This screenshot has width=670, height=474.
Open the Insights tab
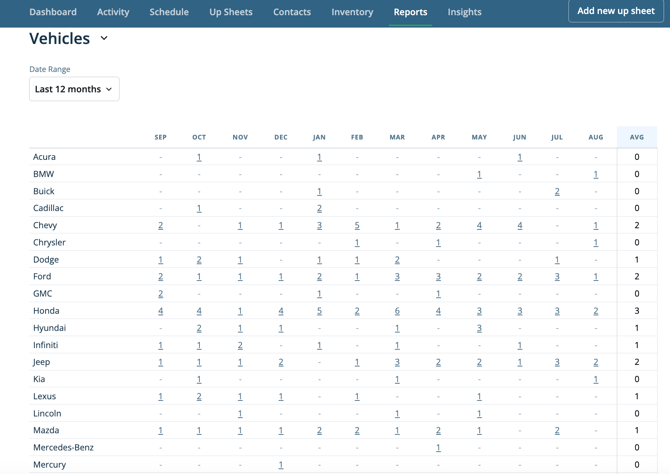(464, 12)
